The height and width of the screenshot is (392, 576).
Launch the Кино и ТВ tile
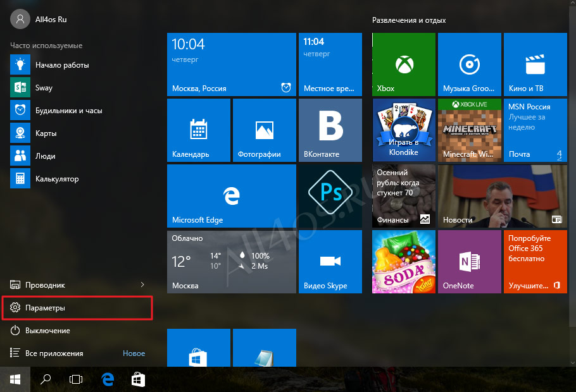(535, 64)
